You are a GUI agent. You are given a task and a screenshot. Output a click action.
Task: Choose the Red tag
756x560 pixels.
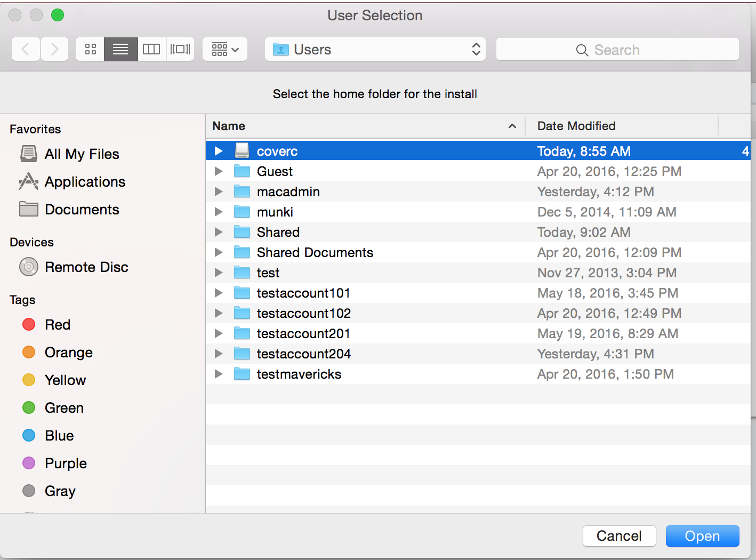click(57, 325)
